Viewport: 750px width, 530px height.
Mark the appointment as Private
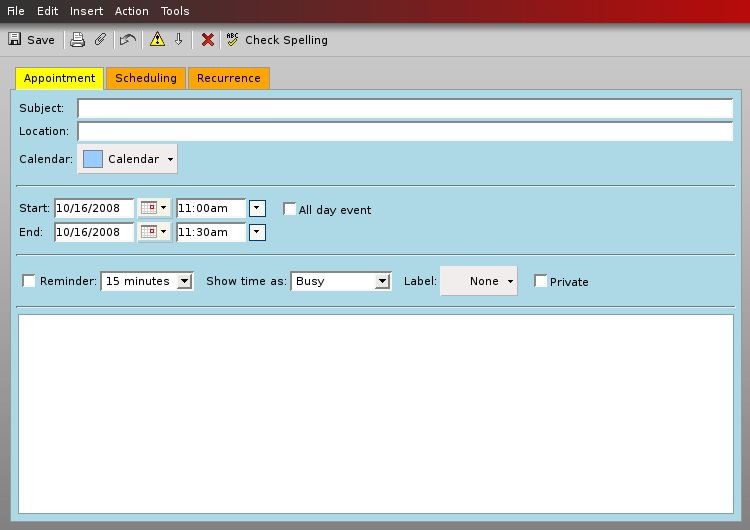(541, 281)
